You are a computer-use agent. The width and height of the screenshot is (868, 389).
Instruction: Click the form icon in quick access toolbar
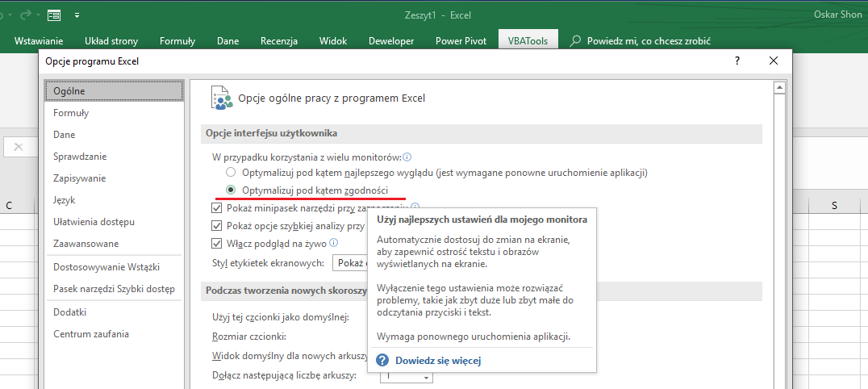pyautogui.click(x=54, y=15)
